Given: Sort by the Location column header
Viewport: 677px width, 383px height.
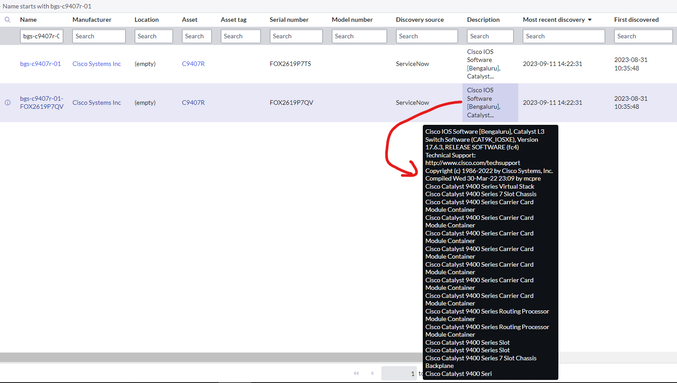Looking at the screenshot, I should [146, 19].
